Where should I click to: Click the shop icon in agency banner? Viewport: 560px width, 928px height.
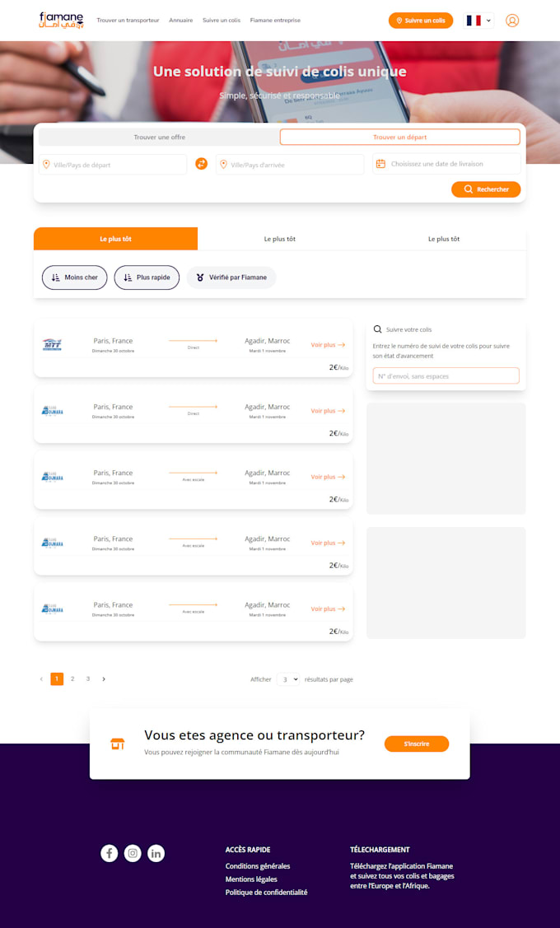pyautogui.click(x=118, y=744)
